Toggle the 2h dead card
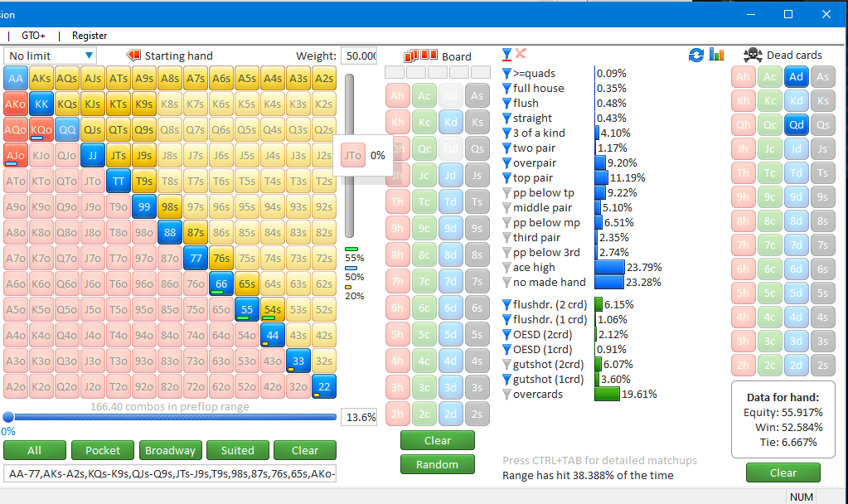 743,365
